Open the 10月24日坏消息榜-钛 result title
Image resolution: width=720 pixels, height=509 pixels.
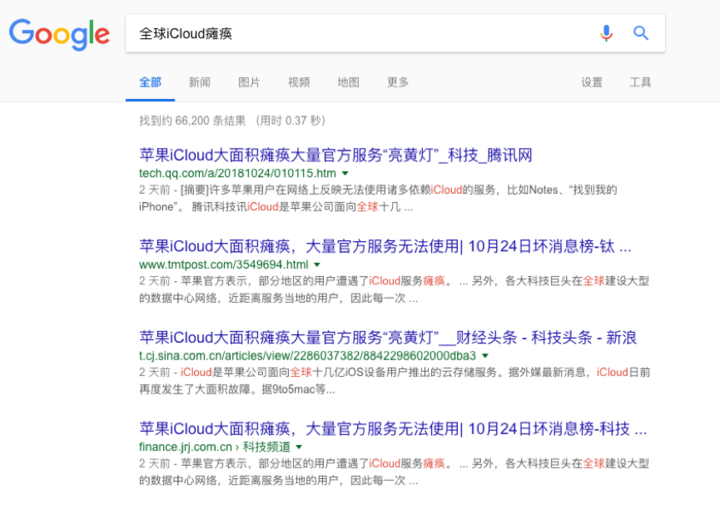click(x=385, y=247)
